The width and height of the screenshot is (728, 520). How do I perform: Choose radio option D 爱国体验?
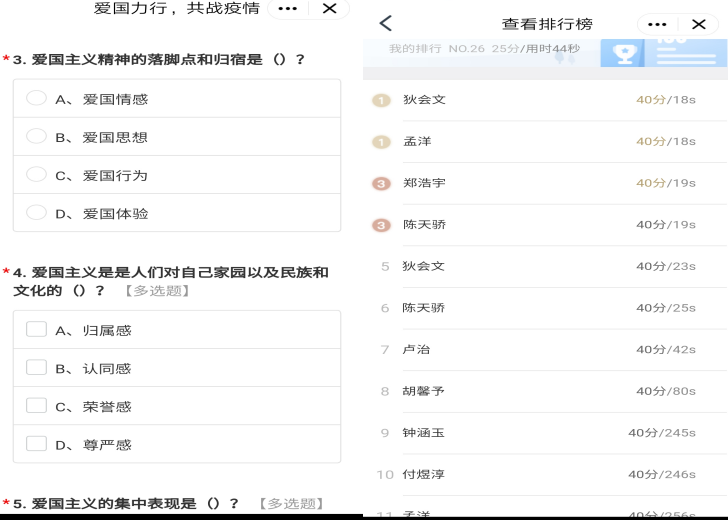36,213
